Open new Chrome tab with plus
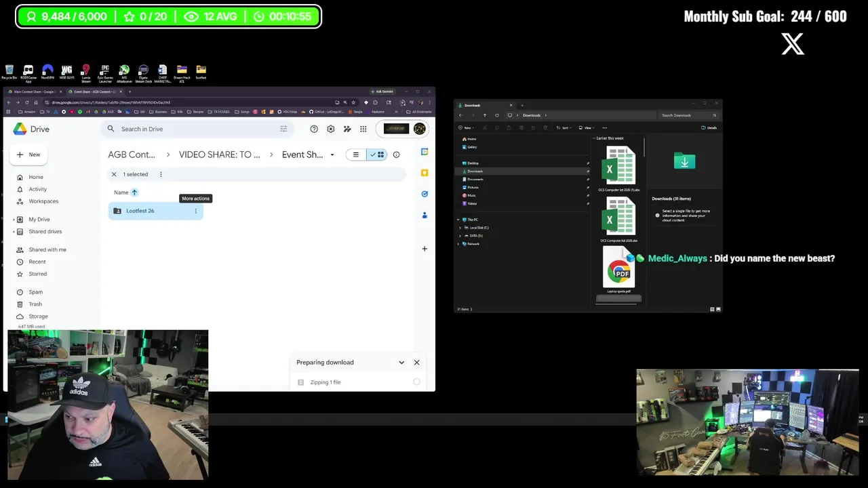This screenshot has width=868, height=488. tap(130, 91)
